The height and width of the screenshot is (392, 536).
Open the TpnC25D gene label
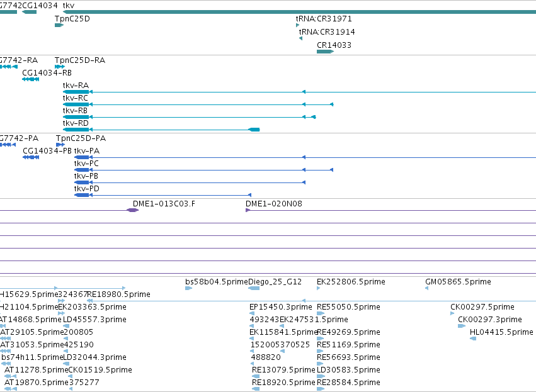coord(72,19)
